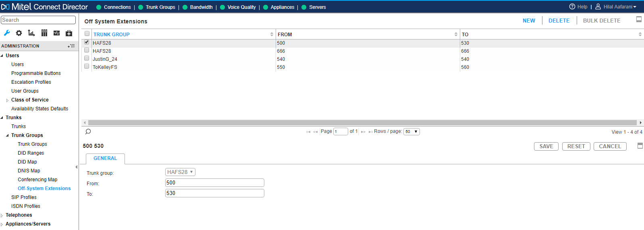Screen dimensions: 644x230
Task: Open the waveform monitoring icon in the sidebar
Action: click(57, 33)
